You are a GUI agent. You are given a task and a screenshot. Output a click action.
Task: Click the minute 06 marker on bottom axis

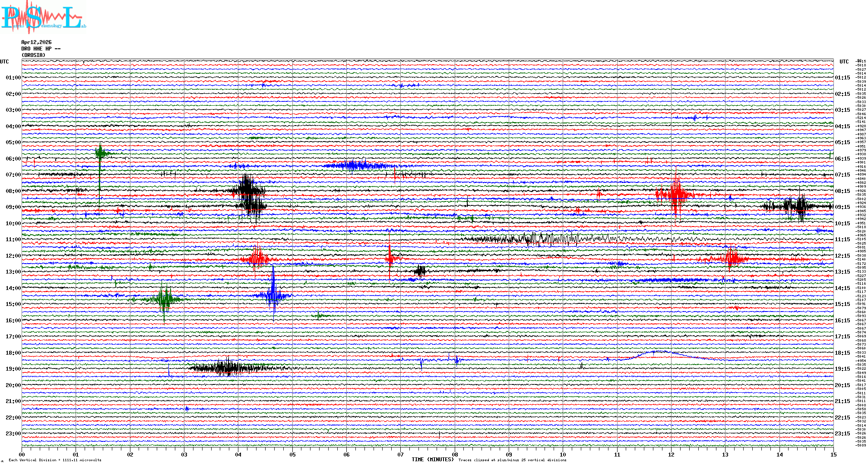coord(346,454)
